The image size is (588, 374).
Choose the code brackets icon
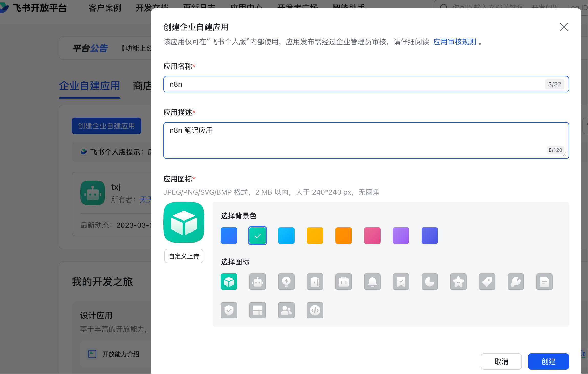tap(315, 310)
